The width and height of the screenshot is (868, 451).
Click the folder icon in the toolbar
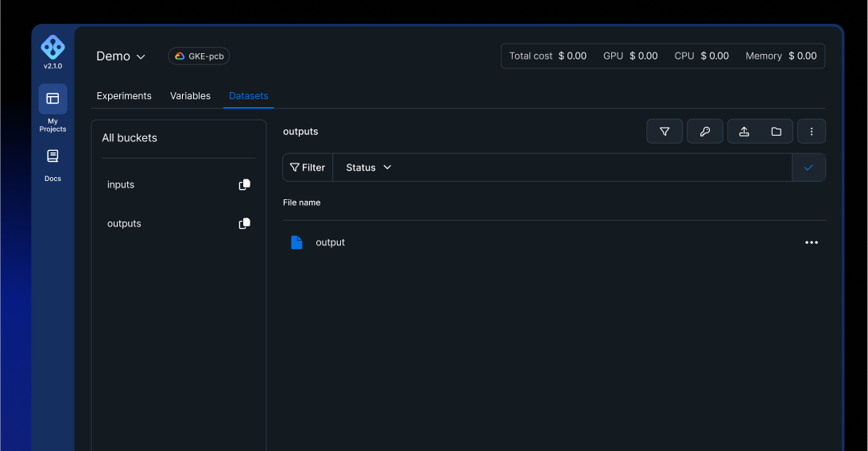776,132
